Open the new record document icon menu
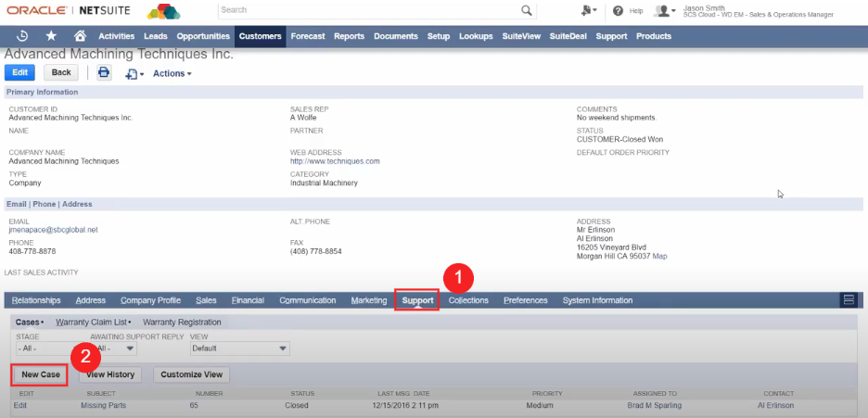 point(134,73)
